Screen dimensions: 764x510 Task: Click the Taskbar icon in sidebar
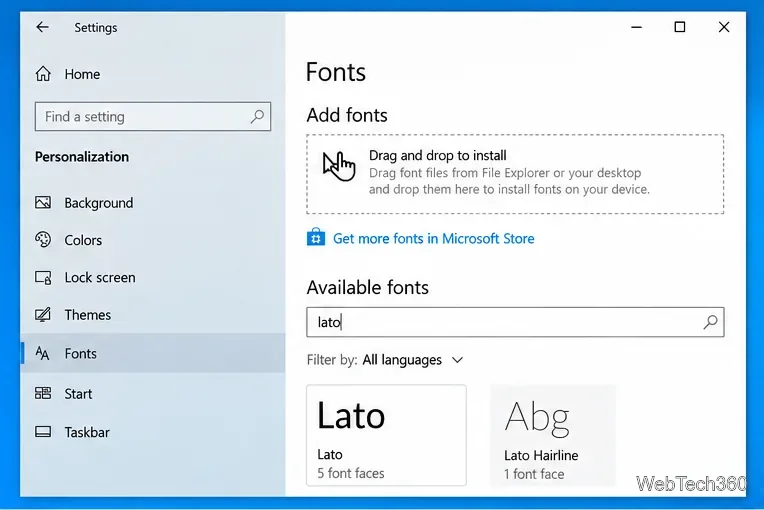[x=43, y=432]
